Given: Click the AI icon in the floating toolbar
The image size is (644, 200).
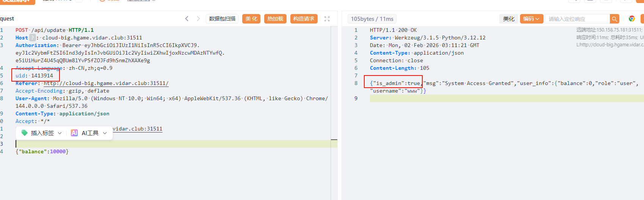Looking at the screenshot, I should click(x=74, y=133).
